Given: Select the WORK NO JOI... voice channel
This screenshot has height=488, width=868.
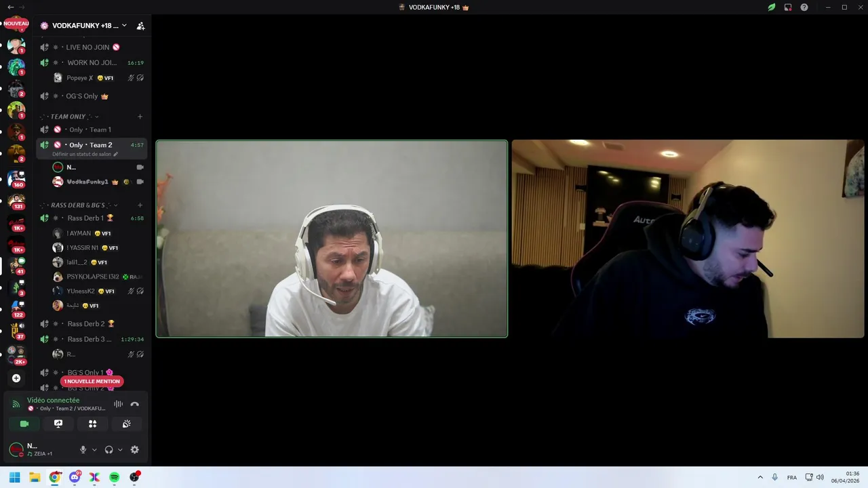Looking at the screenshot, I should click(92, 63).
